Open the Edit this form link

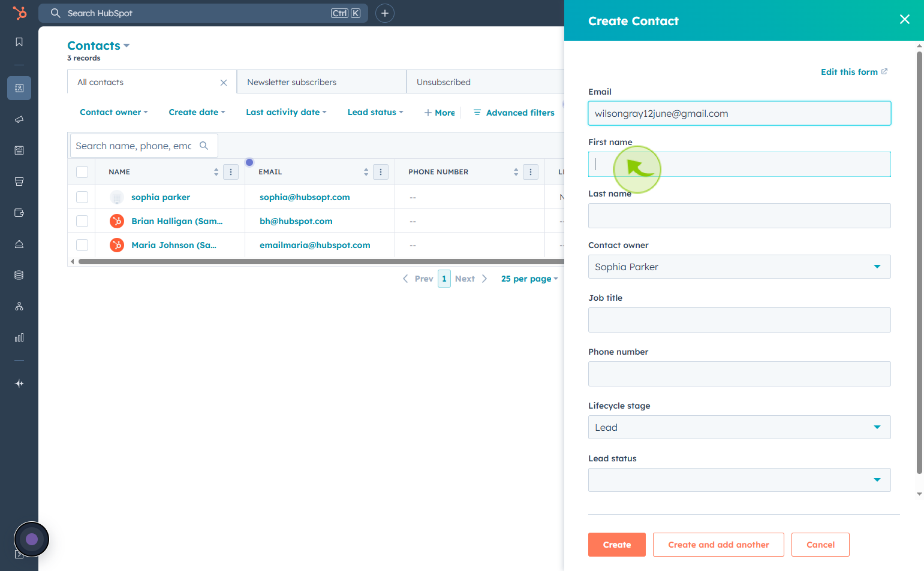(854, 72)
